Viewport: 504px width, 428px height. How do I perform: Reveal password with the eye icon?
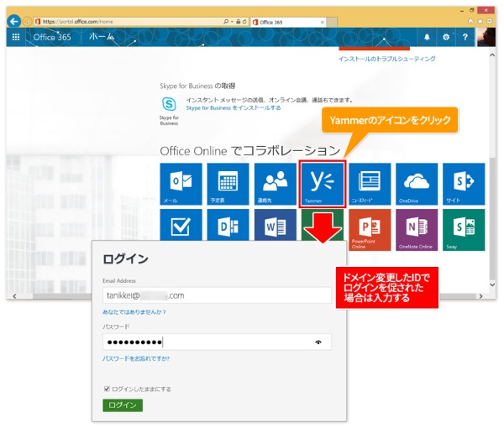pyautogui.click(x=318, y=342)
